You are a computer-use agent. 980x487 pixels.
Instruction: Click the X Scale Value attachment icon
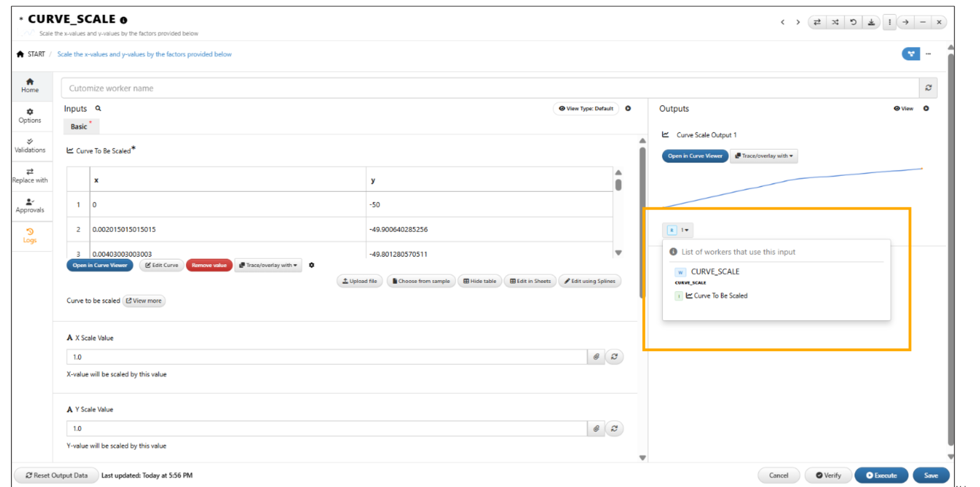(x=596, y=357)
